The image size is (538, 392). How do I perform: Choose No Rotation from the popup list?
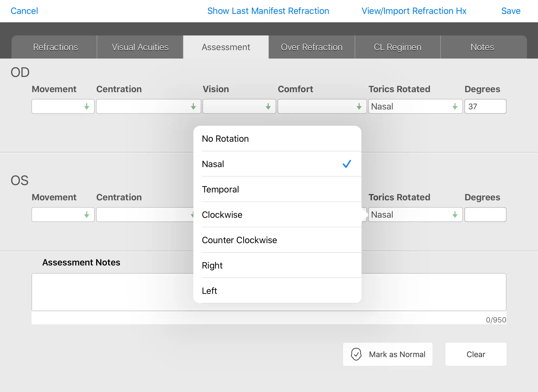[x=277, y=139]
